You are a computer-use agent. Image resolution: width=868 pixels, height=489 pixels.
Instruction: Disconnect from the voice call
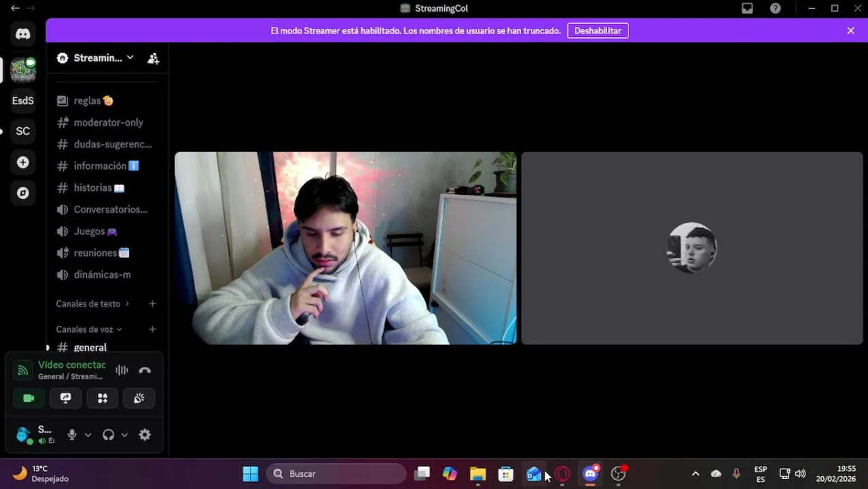pos(145,370)
